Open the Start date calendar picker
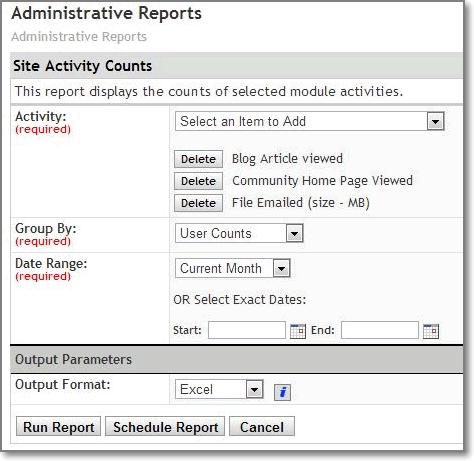Screen dimensions: 474x461 click(298, 331)
